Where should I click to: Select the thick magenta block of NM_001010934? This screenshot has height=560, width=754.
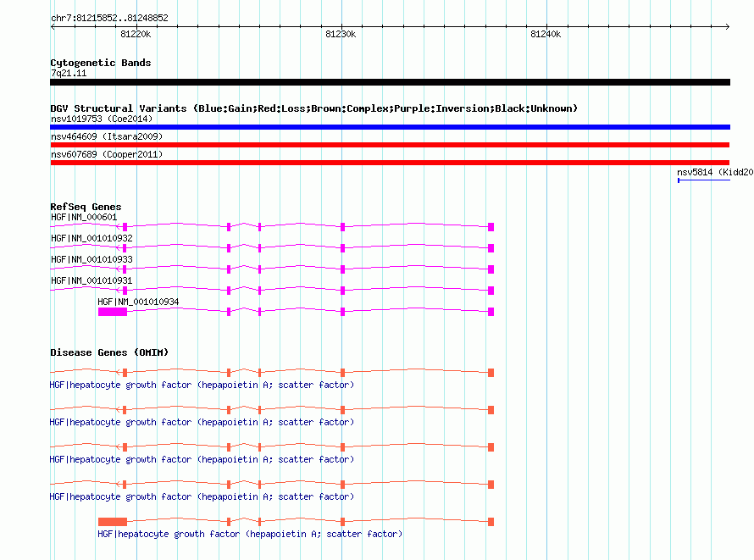pyautogui.click(x=113, y=312)
